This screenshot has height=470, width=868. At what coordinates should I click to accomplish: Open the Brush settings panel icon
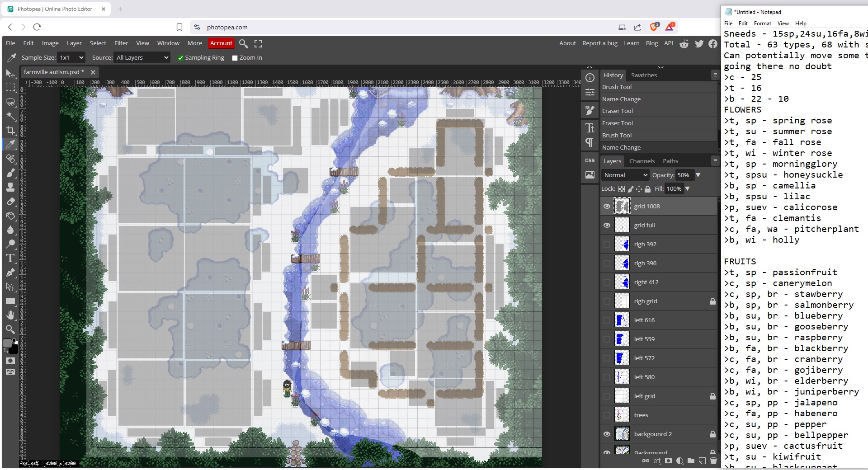click(x=590, y=110)
